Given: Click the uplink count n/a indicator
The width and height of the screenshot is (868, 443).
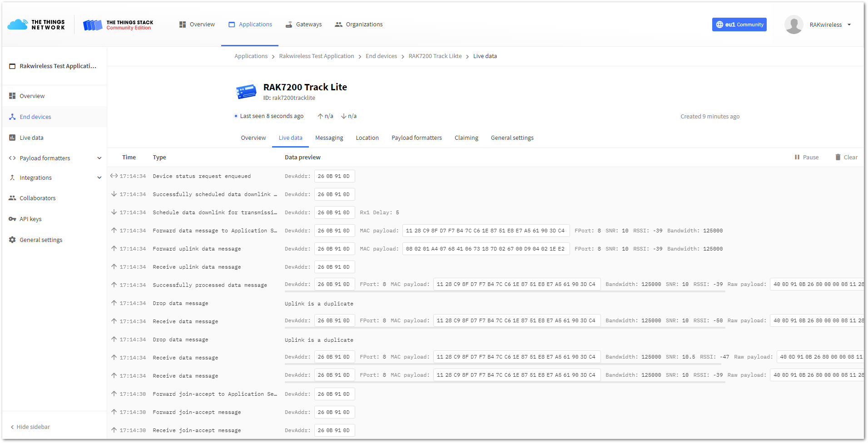Looking at the screenshot, I should (x=325, y=116).
